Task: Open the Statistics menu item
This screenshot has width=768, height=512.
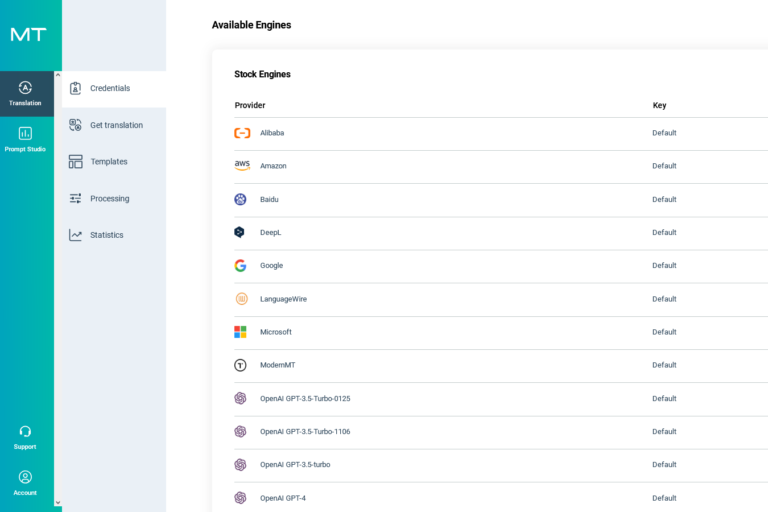Action: 114,235
